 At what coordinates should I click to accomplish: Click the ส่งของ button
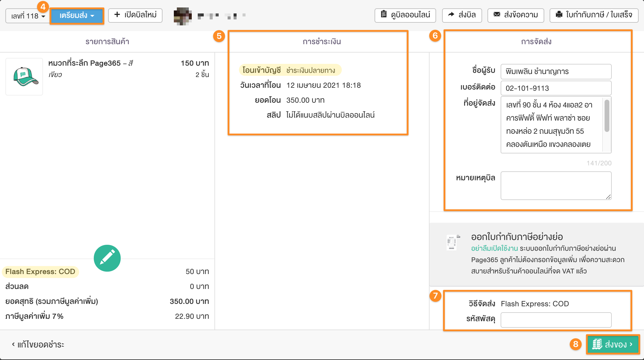(x=612, y=344)
